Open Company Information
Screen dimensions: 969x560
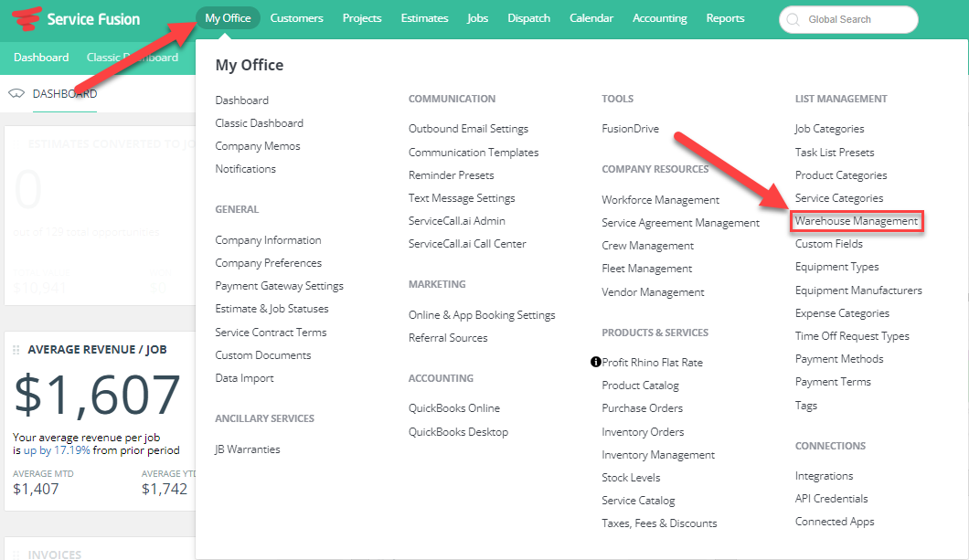point(268,240)
